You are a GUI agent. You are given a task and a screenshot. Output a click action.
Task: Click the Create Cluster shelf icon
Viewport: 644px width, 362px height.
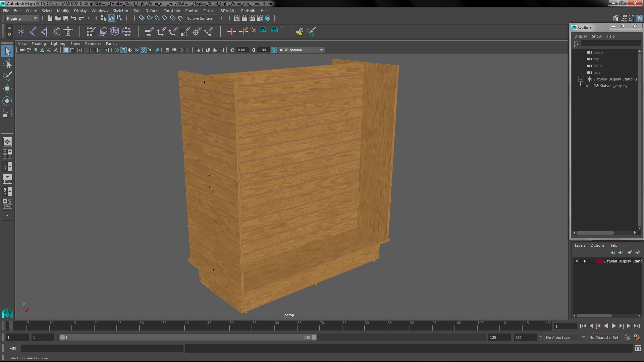coord(126,32)
